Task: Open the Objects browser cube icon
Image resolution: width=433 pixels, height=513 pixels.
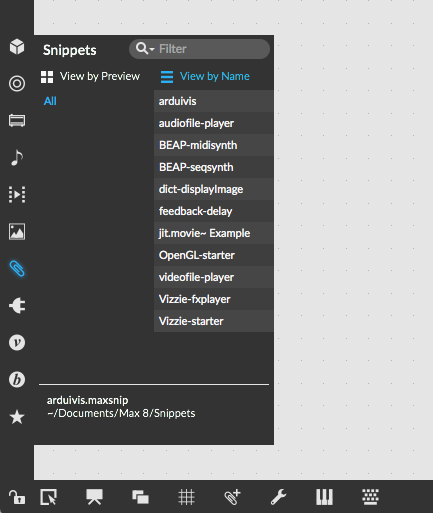Action: pos(17,46)
